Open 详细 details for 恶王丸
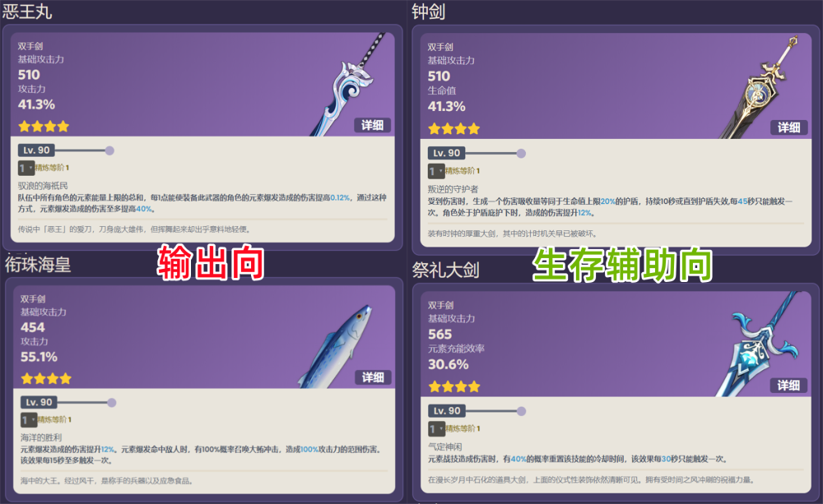Screen dimensions: 823x504 [372, 125]
